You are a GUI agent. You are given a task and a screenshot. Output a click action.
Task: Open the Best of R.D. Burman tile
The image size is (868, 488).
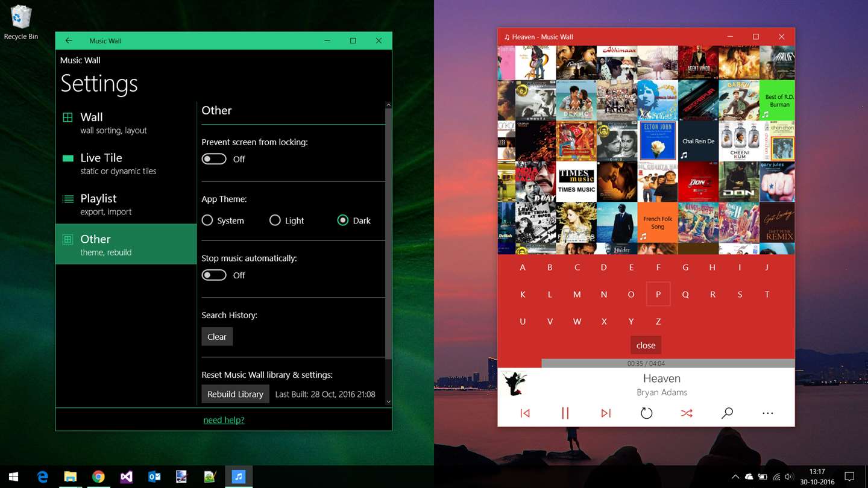(777, 101)
